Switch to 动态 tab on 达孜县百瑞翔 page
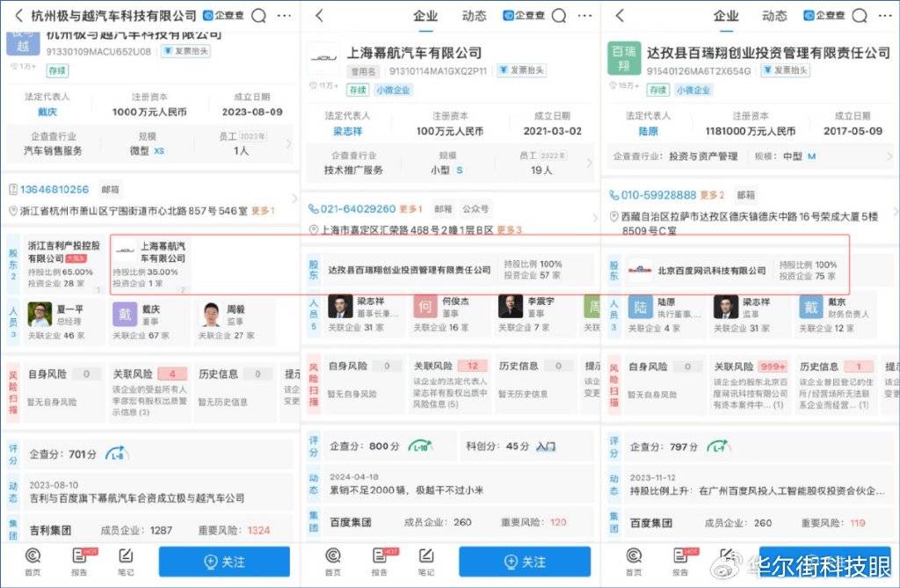Viewport: 900px width, 588px height. coord(774,16)
